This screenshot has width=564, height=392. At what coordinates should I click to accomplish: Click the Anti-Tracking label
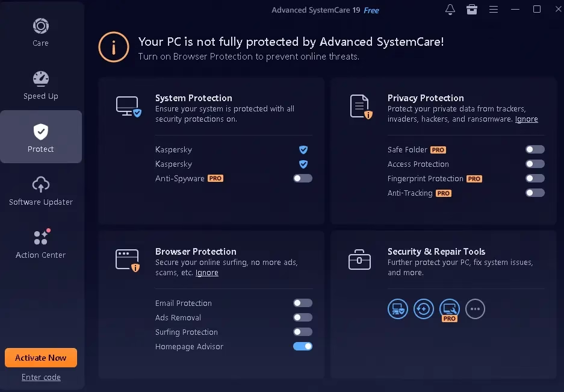coord(410,193)
